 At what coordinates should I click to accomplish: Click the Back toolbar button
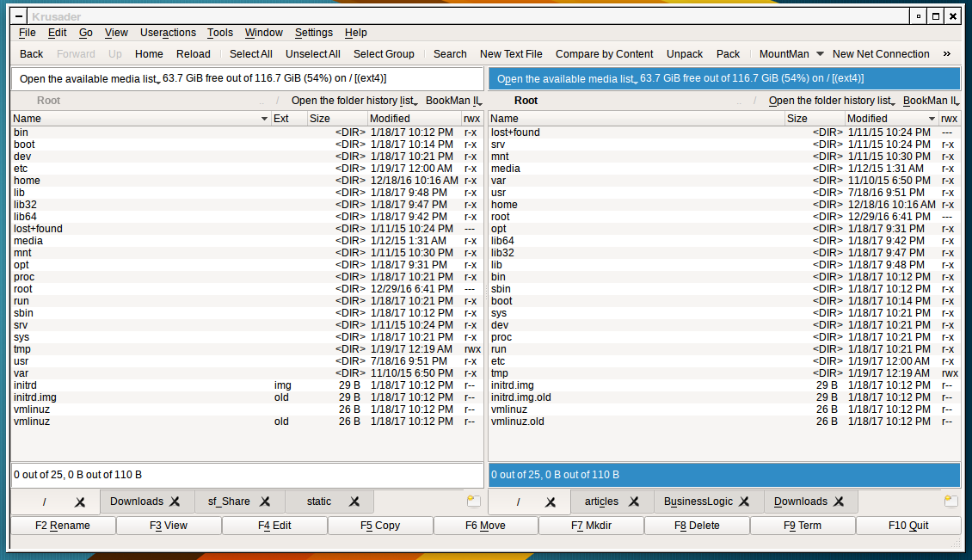pos(31,54)
